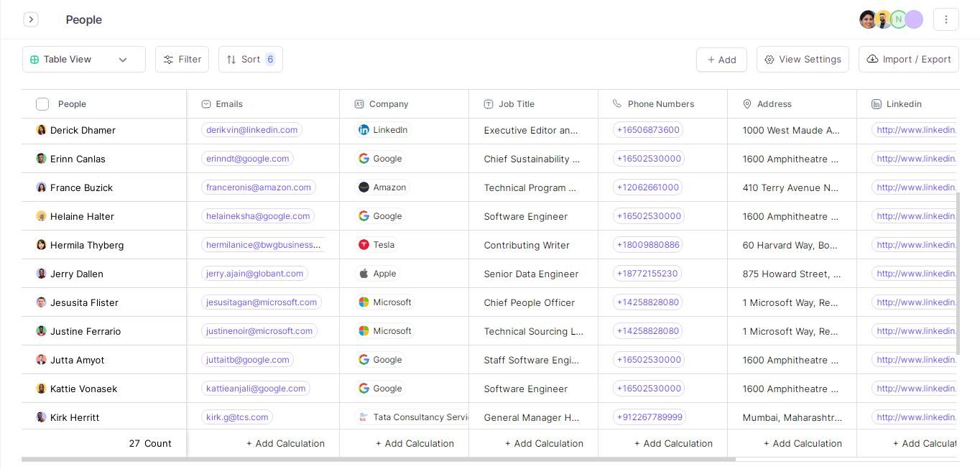Click Add Calculation under the Emails column
The height and width of the screenshot is (469, 980).
pyautogui.click(x=285, y=443)
